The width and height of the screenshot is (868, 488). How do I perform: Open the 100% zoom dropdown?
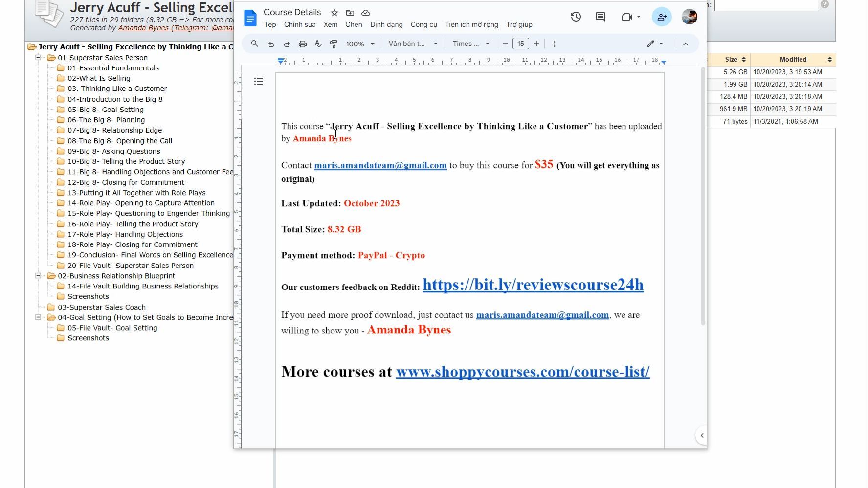click(360, 44)
